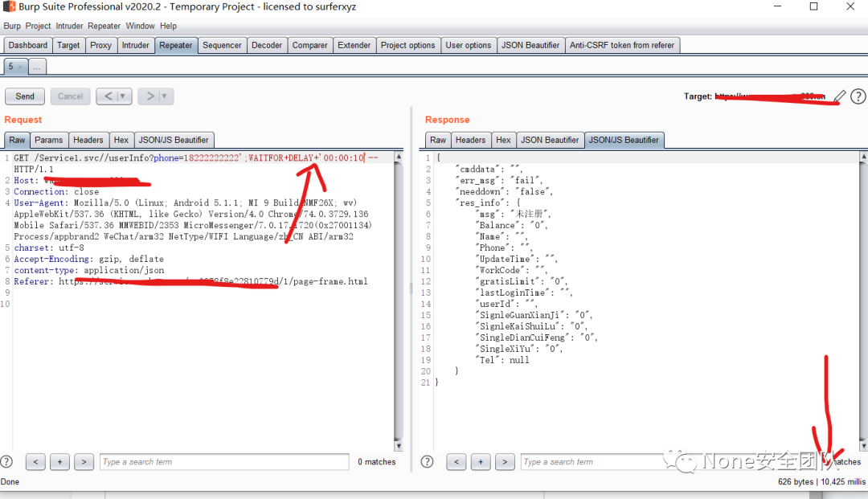The width and height of the screenshot is (868, 499).
Task: Open the Sequencer tab
Action: (222, 45)
